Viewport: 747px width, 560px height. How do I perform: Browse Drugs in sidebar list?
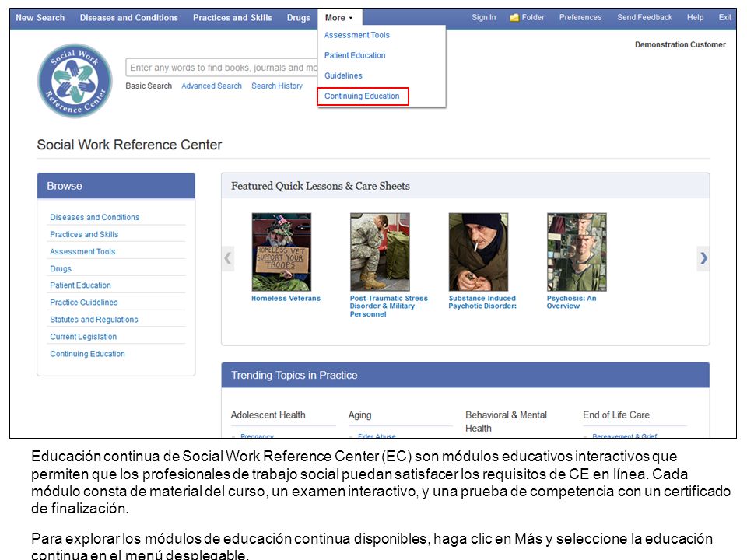pyautogui.click(x=61, y=269)
